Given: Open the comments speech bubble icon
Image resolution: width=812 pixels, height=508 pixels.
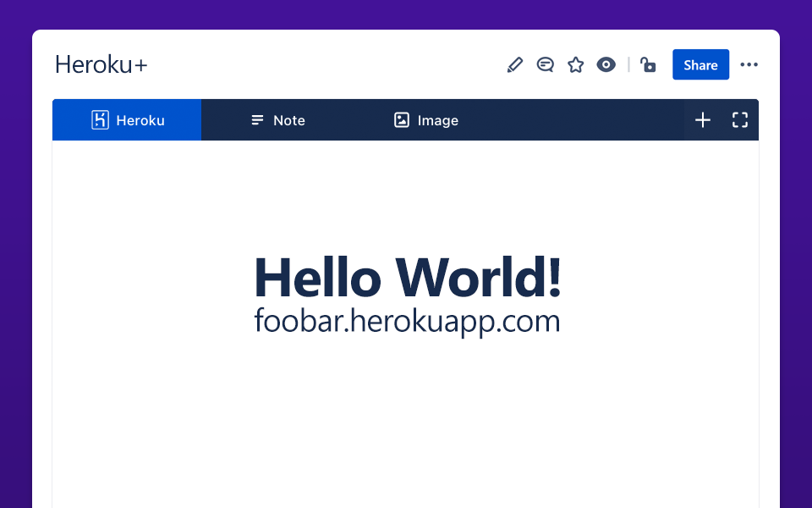Looking at the screenshot, I should (546, 65).
